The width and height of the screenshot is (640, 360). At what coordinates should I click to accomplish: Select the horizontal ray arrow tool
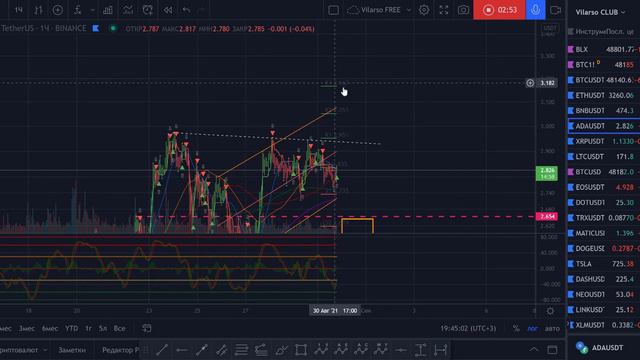(x=182, y=350)
